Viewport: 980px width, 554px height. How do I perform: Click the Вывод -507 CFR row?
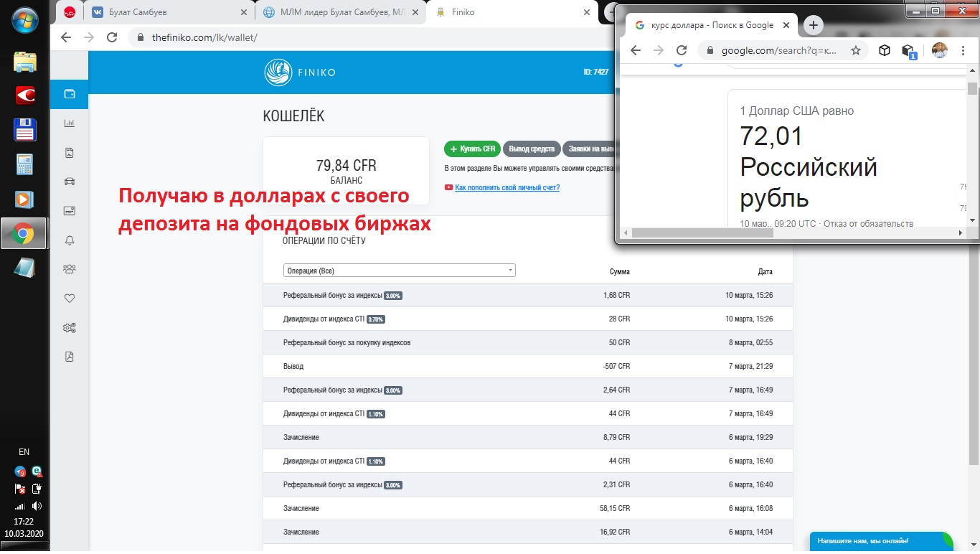[528, 366]
